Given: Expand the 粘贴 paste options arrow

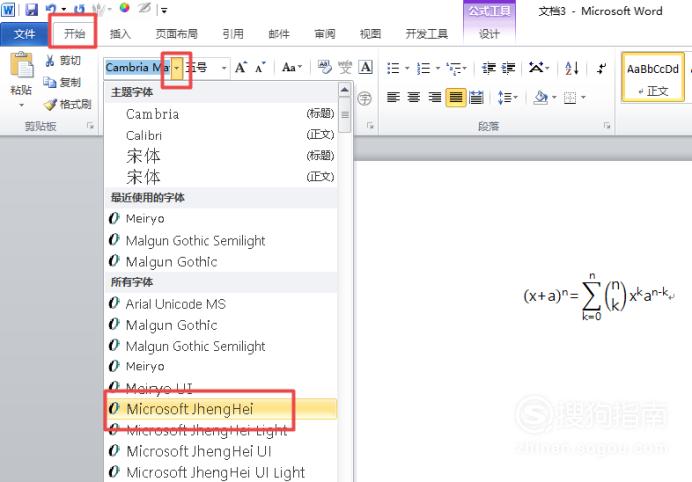Looking at the screenshot, I should pos(21,105).
